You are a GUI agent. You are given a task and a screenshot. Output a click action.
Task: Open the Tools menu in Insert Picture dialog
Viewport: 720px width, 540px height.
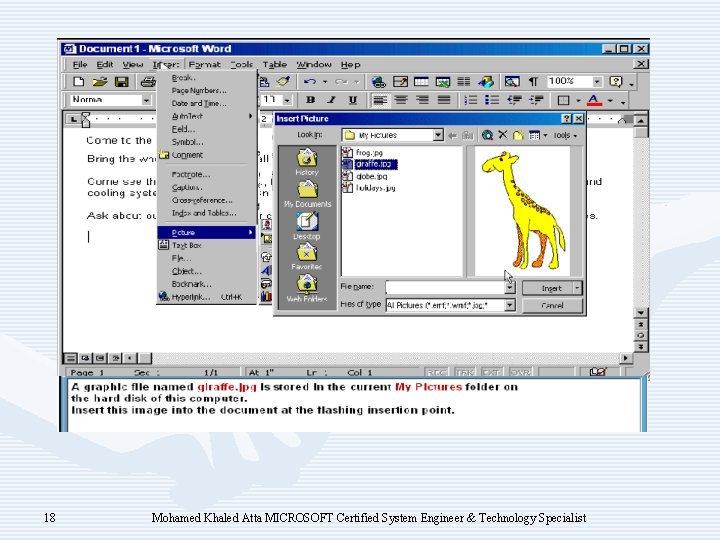(x=565, y=135)
